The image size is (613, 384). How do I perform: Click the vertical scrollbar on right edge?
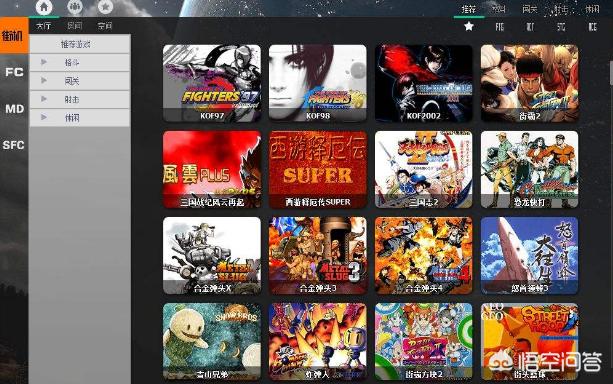[611, 72]
